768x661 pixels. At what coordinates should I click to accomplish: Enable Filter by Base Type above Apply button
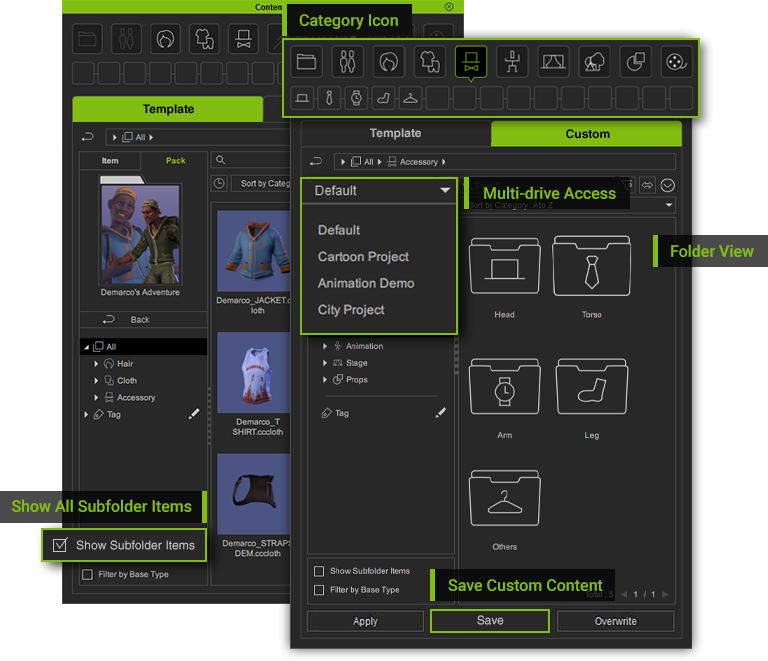click(x=319, y=590)
